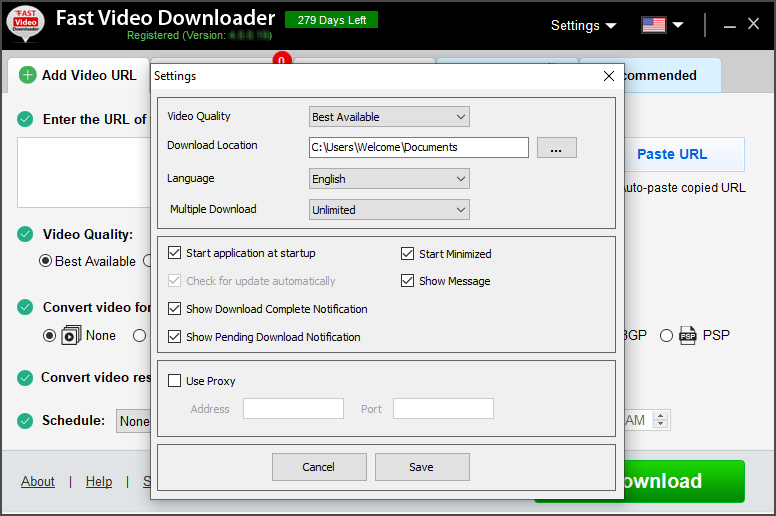776x516 pixels.
Task: Close the Settings dialog with X
Action: (x=609, y=76)
